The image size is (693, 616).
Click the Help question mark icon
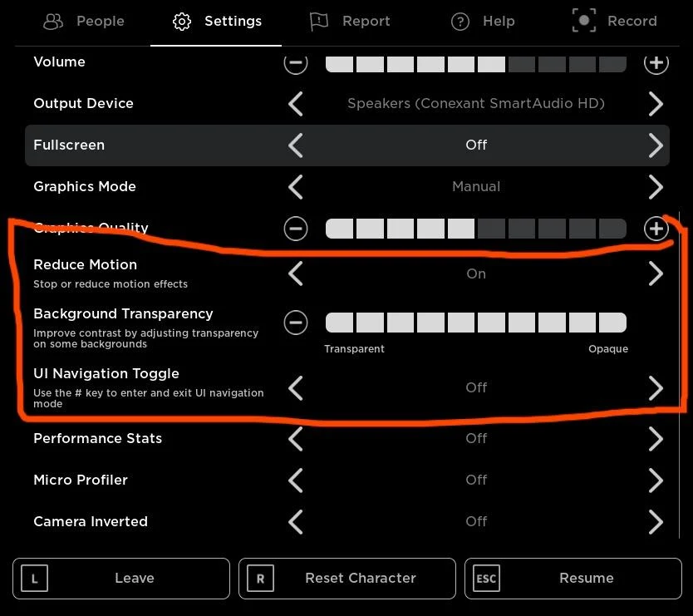pyautogui.click(x=460, y=22)
